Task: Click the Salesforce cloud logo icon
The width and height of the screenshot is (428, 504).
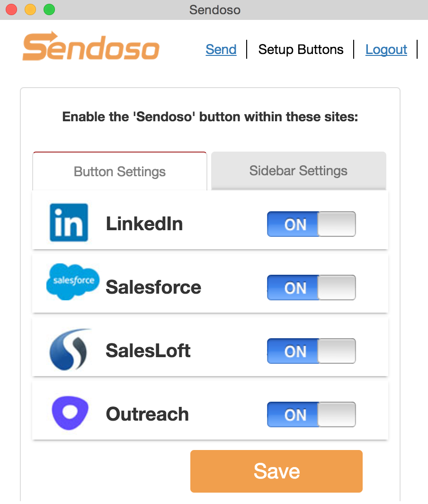Action: tap(73, 281)
